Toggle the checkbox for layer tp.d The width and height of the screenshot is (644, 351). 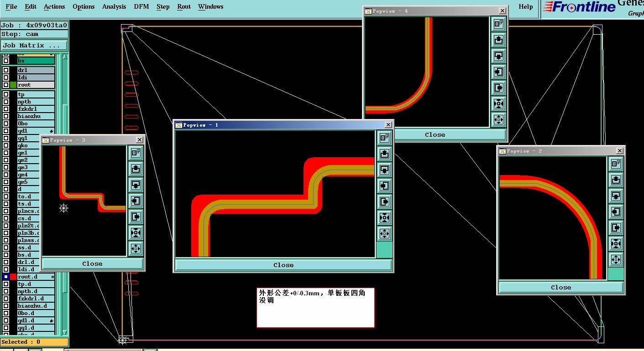tap(6, 284)
